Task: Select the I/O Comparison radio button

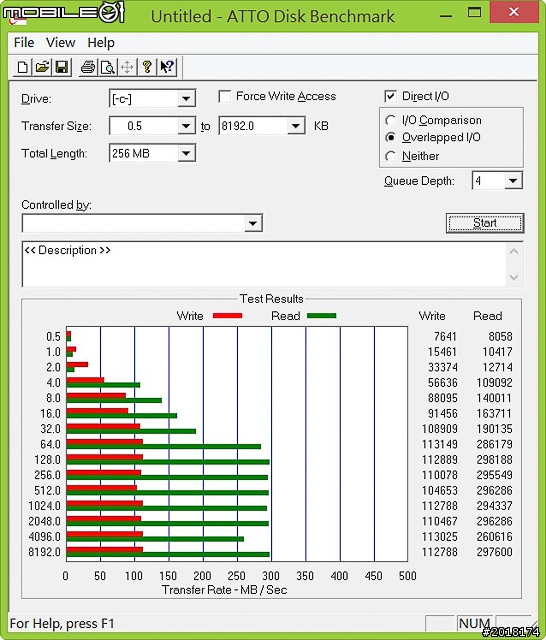Action: click(x=391, y=120)
